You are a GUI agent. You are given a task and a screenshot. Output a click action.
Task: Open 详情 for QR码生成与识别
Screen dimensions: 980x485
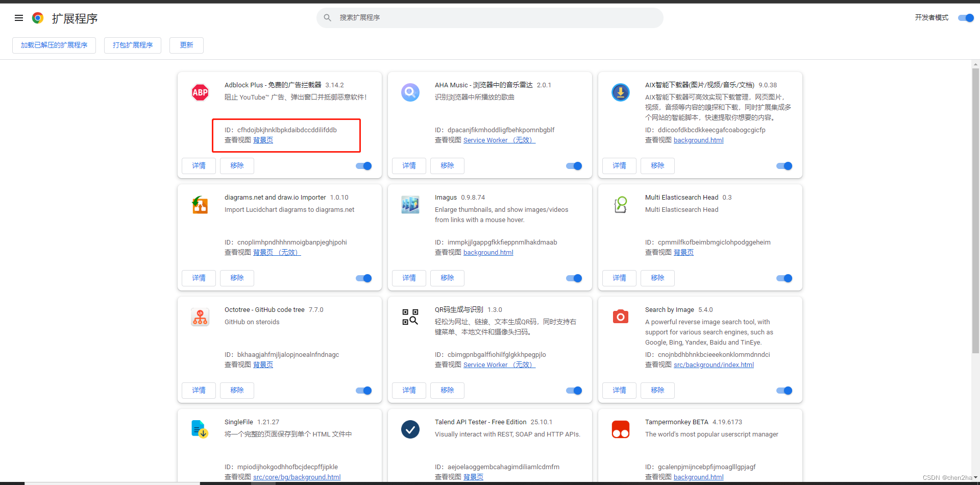pyautogui.click(x=409, y=391)
